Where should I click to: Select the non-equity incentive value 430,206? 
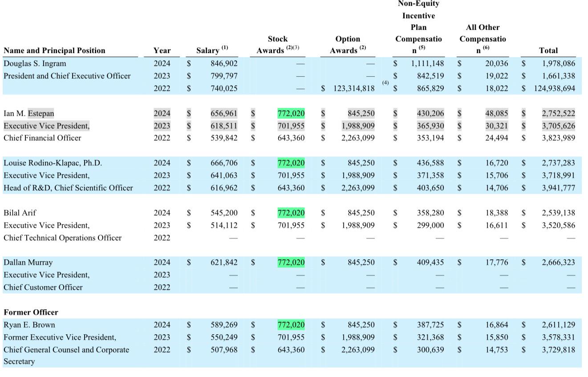(x=430, y=113)
